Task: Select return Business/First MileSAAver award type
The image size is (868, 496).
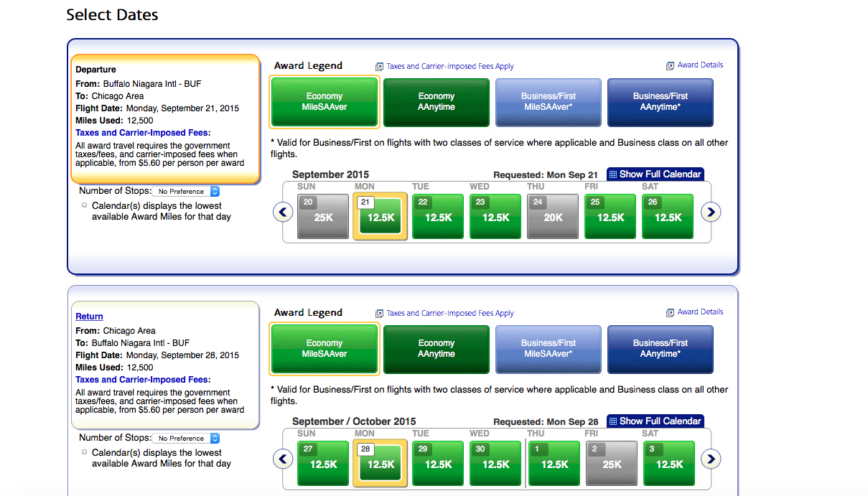Action: tap(549, 349)
